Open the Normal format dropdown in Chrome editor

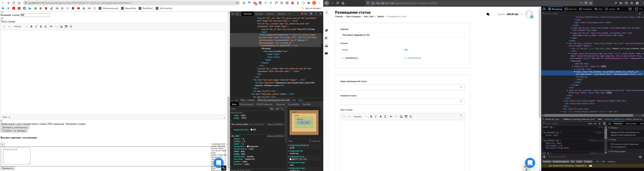click(20, 26)
